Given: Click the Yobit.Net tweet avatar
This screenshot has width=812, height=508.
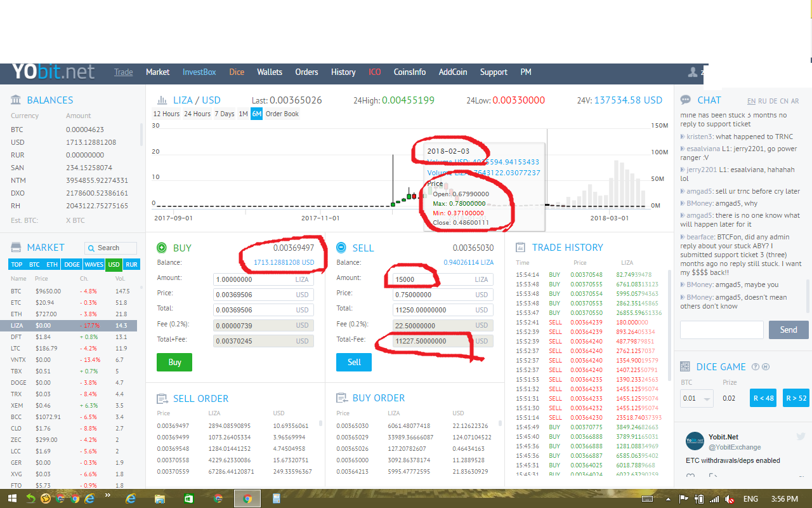Looking at the screenshot, I should coord(695,441).
